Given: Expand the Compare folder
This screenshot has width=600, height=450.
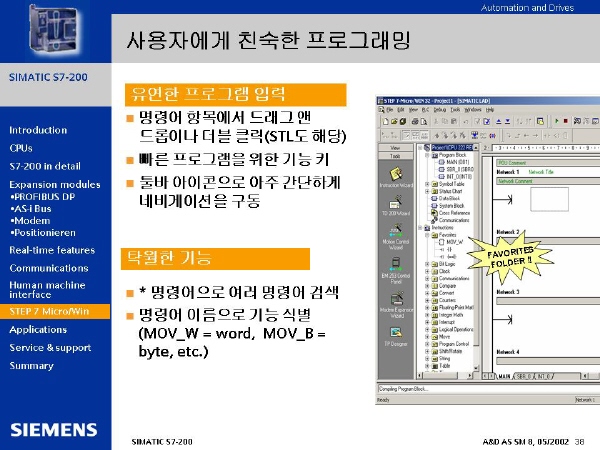Looking at the screenshot, I should (427, 286).
